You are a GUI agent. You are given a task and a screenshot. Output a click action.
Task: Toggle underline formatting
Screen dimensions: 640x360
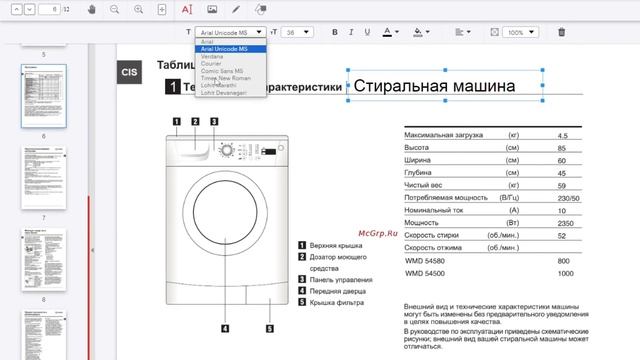coord(367,32)
